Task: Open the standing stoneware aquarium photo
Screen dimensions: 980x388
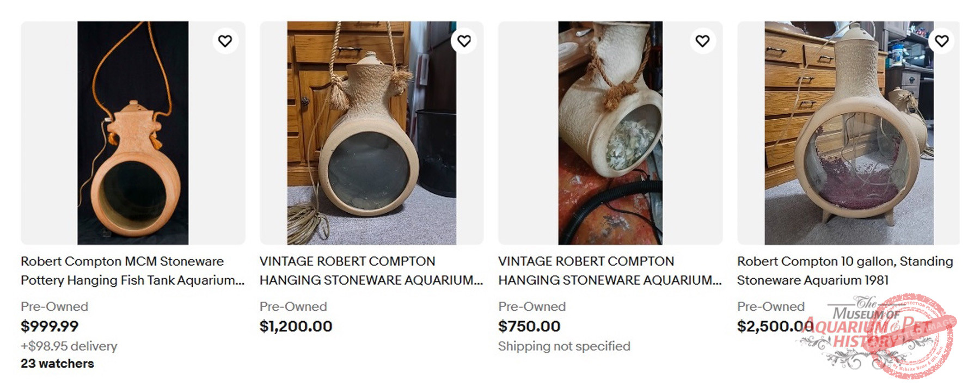Action: [x=848, y=133]
